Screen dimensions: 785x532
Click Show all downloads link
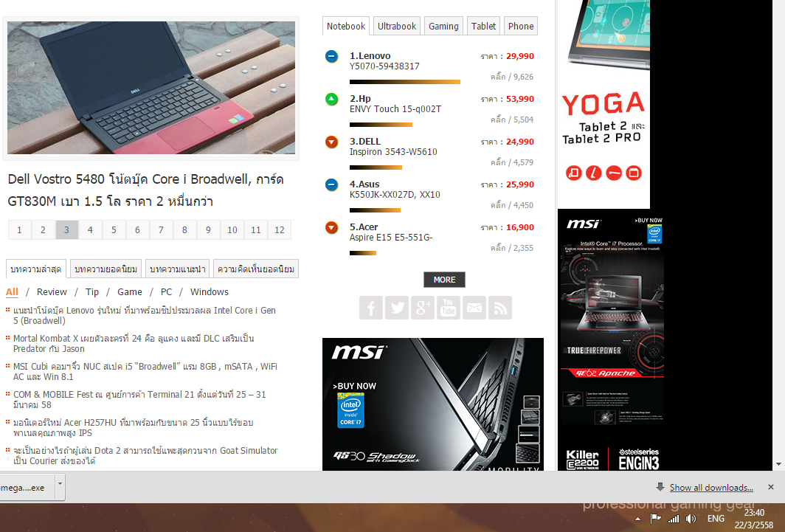711,488
